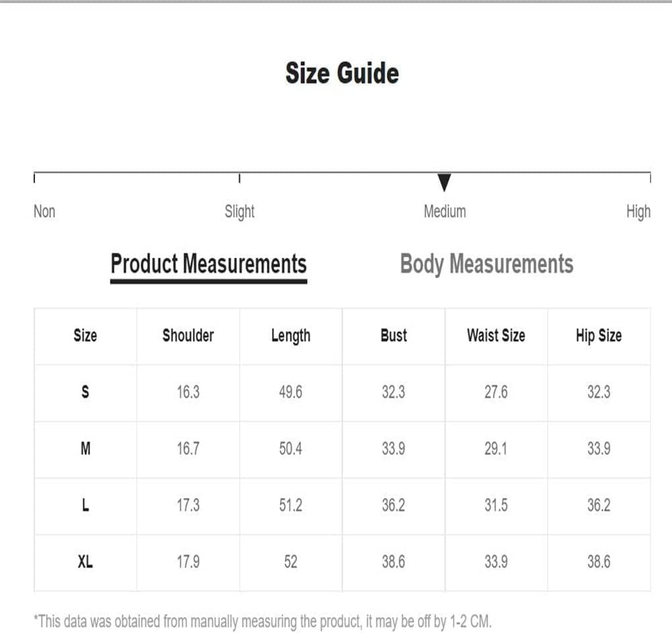This screenshot has height=633, width=672.
Task: Select the L size row label
Action: [x=85, y=505]
